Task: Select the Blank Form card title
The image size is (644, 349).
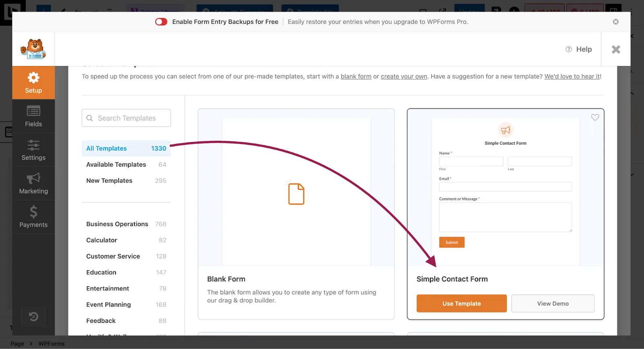Action: 226,279
